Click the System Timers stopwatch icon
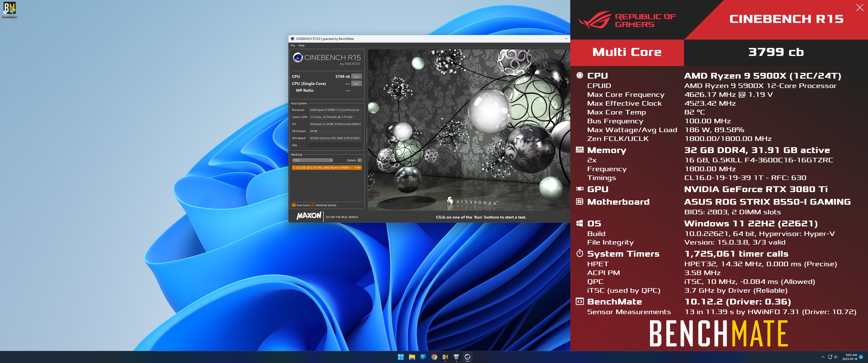The width and height of the screenshot is (868, 363). tap(580, 254)
